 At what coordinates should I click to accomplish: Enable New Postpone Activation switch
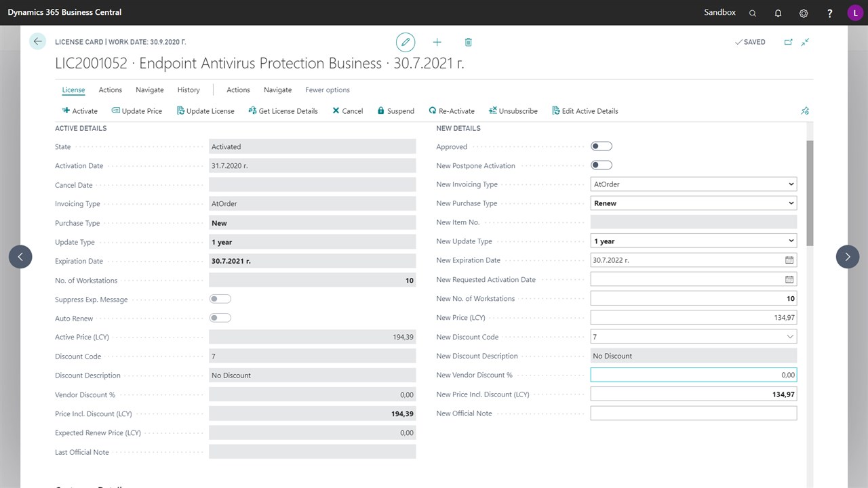tap(601, 165)
